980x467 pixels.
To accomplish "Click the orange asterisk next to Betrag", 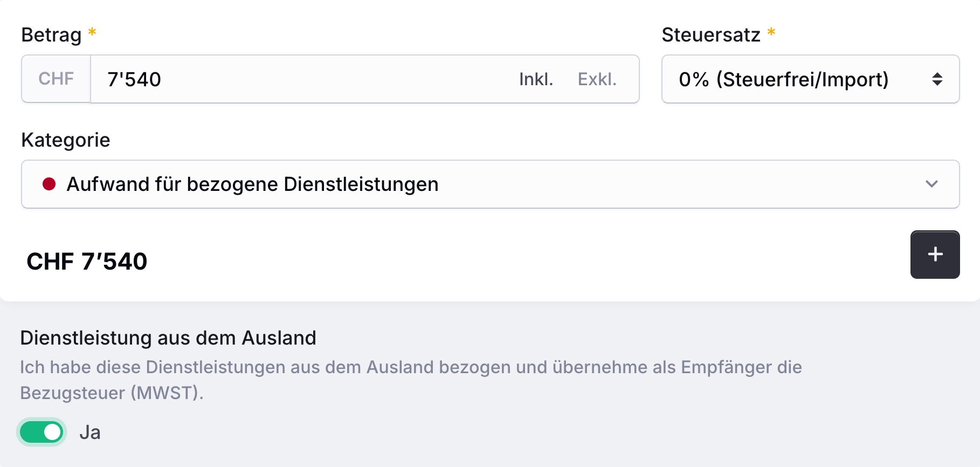I will (92, 32).
